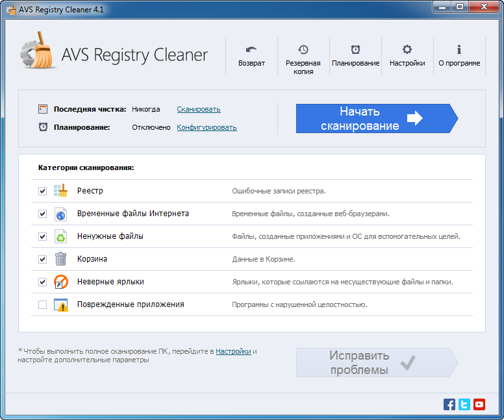Open the Twitter icon at bottom
Viewport: 504px width, 420px height.
click(464, 404)
